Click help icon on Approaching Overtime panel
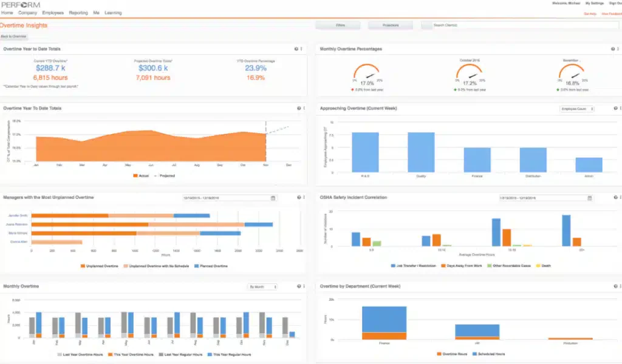Screen dimensions: 622x364 (x=616, y=108)
